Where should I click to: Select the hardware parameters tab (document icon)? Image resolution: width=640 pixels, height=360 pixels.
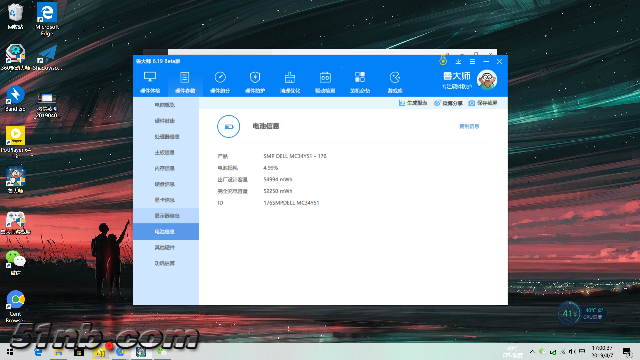tap(185, 82)
